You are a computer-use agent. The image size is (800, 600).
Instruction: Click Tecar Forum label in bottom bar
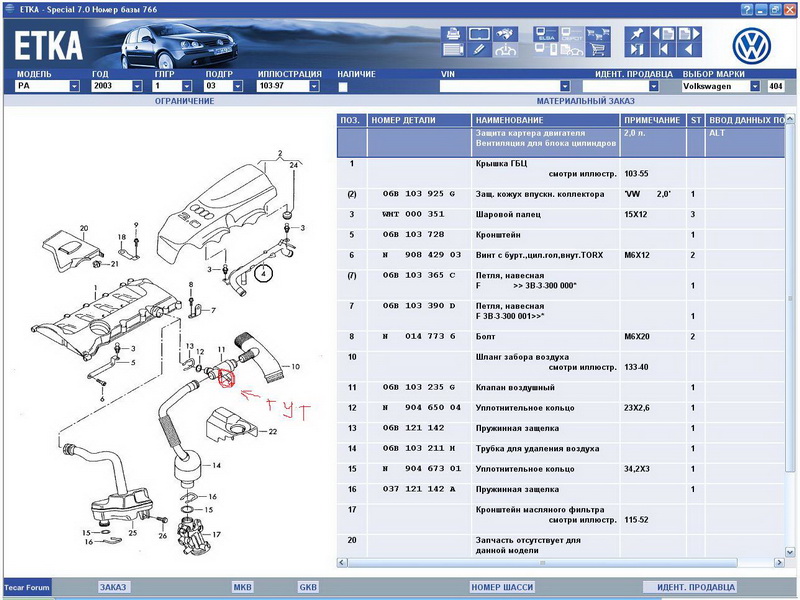coord(27,587)
